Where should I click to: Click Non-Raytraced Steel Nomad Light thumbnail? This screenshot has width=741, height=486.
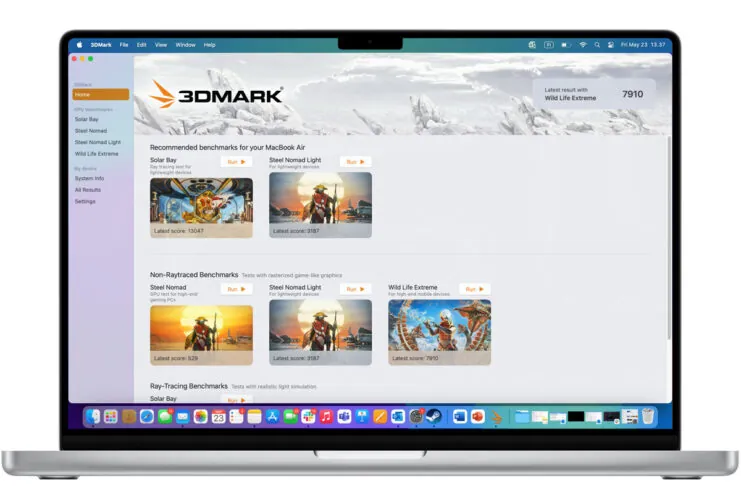(320, 332)
